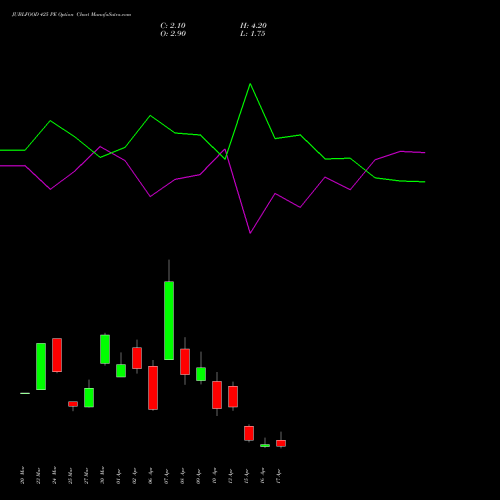Click the low value 'L: 1.75'
Image resolution: width=500 pixels, height=500 pixels.
point(253,33)
